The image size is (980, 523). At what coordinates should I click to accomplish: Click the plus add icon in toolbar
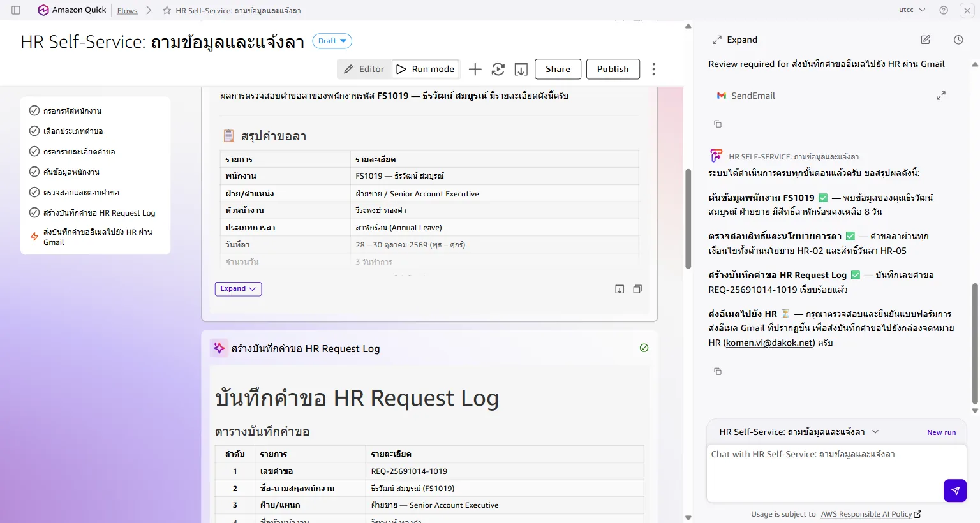click(x=475, y=69)
